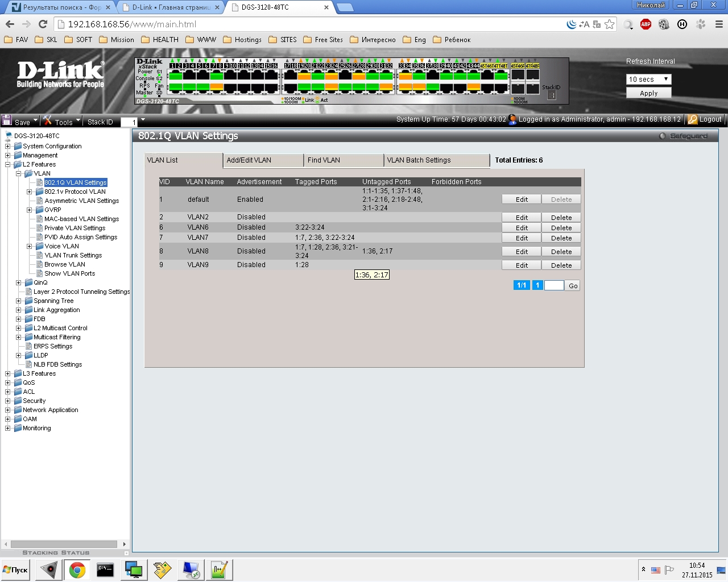Go to page 1 pagination link

pyautogui.click(x=537, y=285)
